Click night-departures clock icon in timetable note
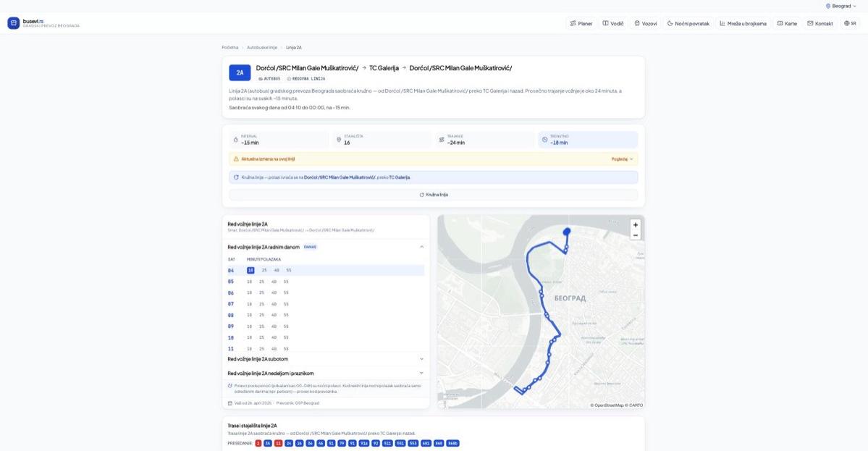 coord(230,386)
